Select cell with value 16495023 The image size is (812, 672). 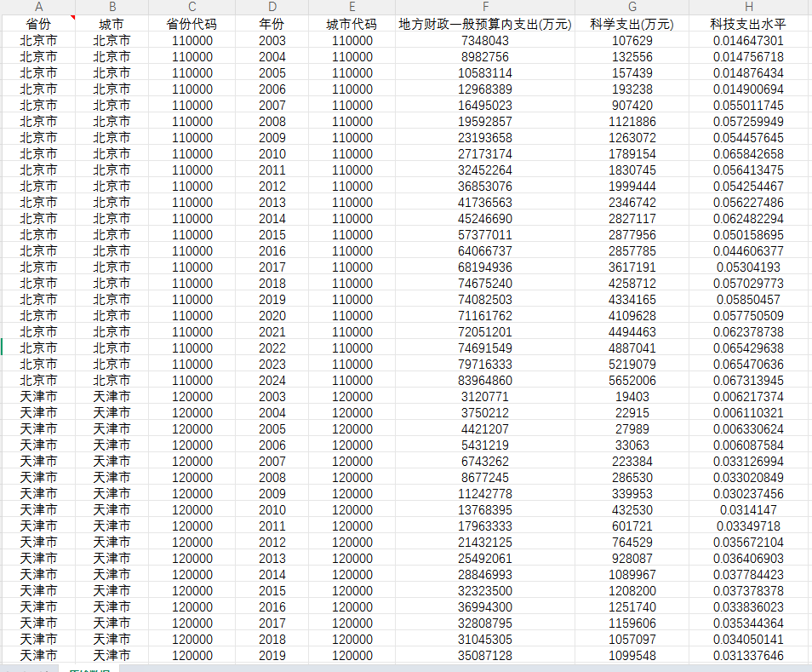(485, 105)
